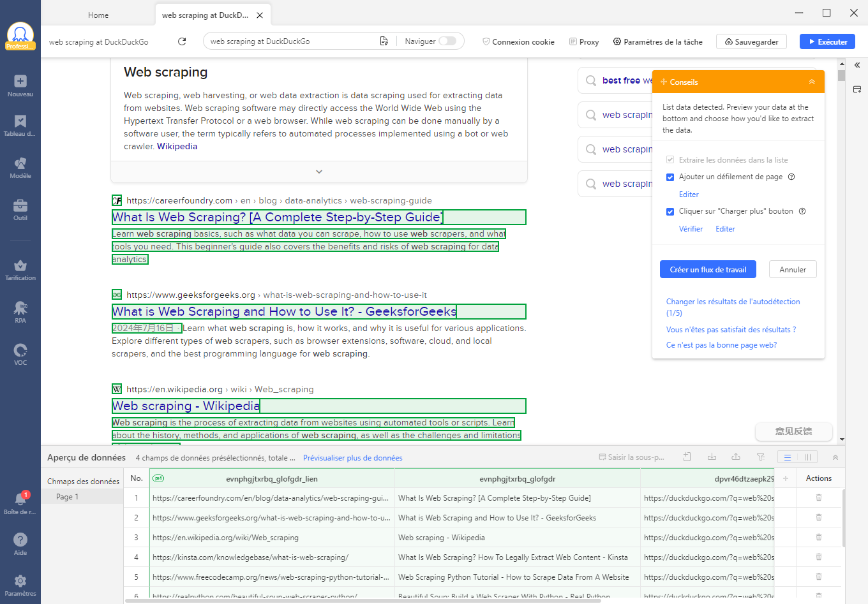Add a new column with the plus icon
This screenshot has height=604, width=868.
786,478
